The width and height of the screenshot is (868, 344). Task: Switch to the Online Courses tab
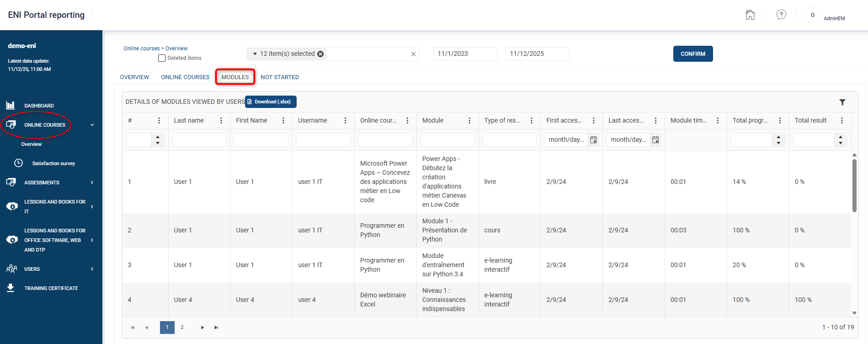click(x=185, y=77)
